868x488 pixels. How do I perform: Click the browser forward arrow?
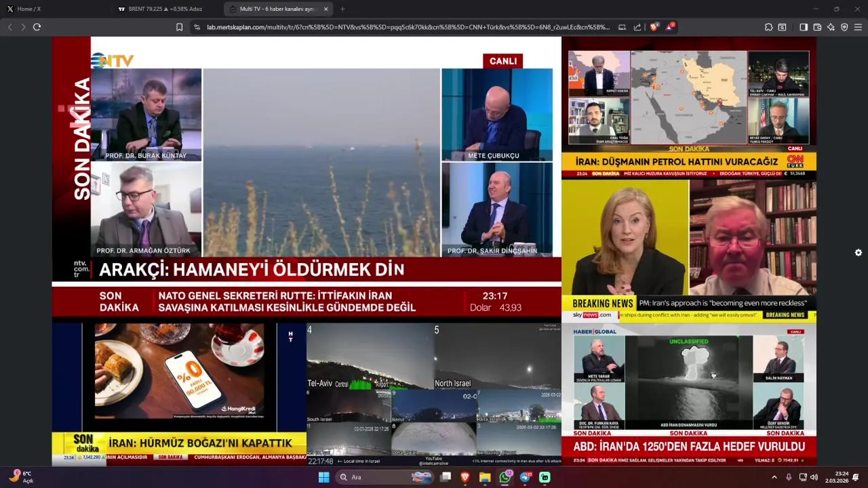point(23,27)
